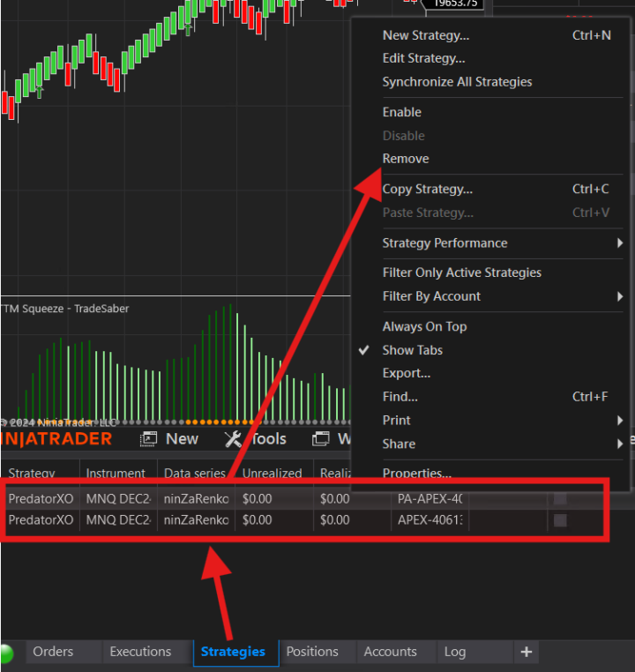Click the Instrument column header
Screen dimensions: 635x672
click(x=116, y=474)
